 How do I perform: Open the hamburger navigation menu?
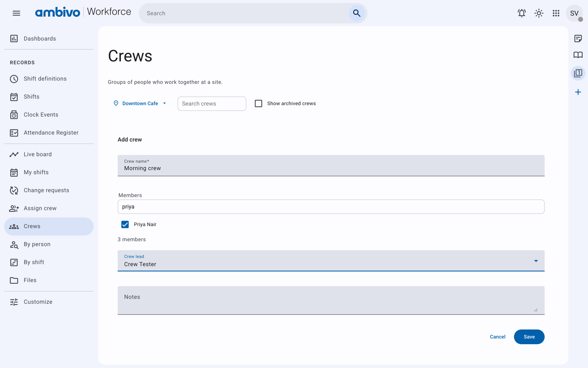(16, 13)
